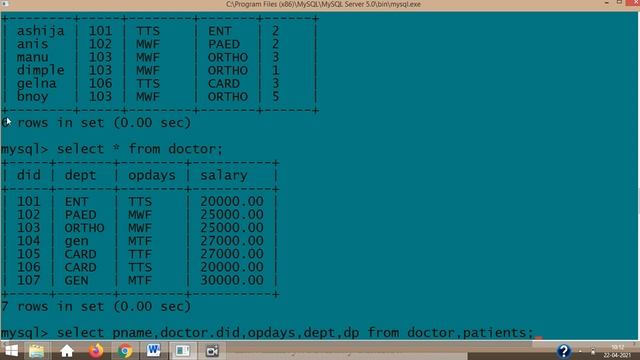Click patient name 'anis'
640x360 pixels.
pyautogui.click(x=32, y=44)
